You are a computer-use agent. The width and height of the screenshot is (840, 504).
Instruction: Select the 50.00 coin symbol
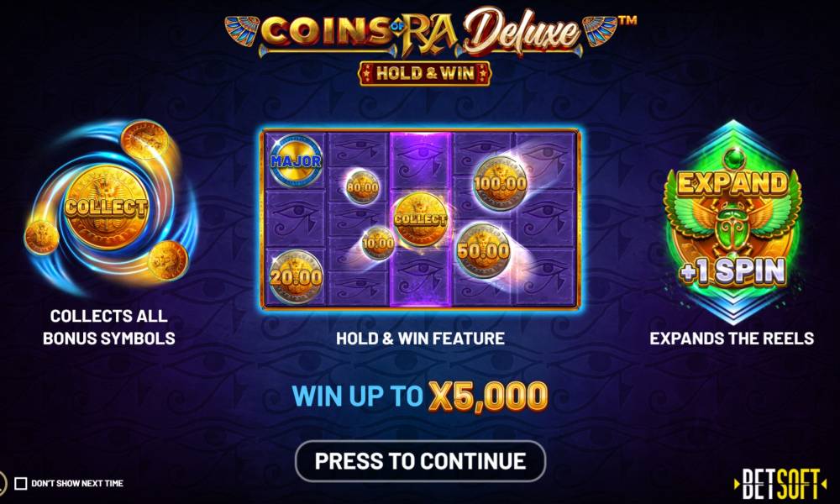pos(483,250)
